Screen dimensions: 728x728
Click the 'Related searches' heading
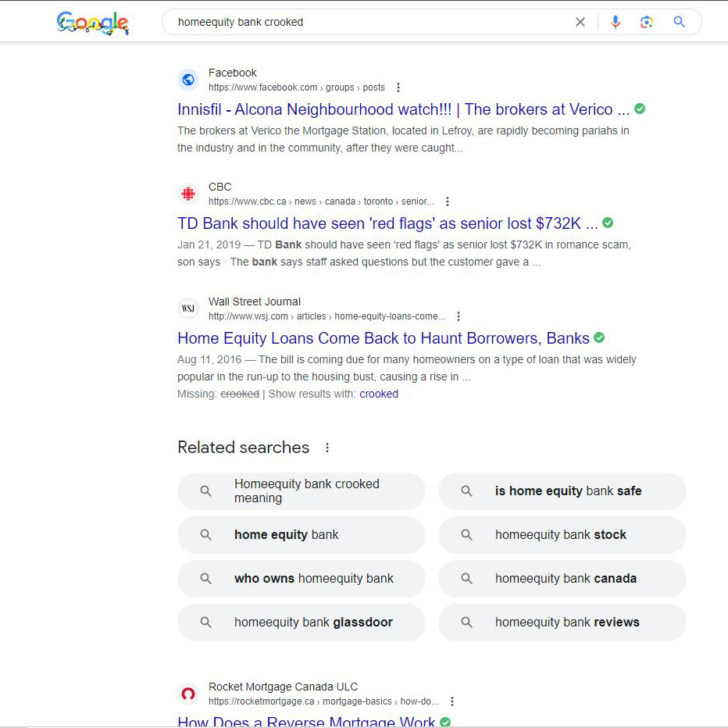click(x=243, y=447)
